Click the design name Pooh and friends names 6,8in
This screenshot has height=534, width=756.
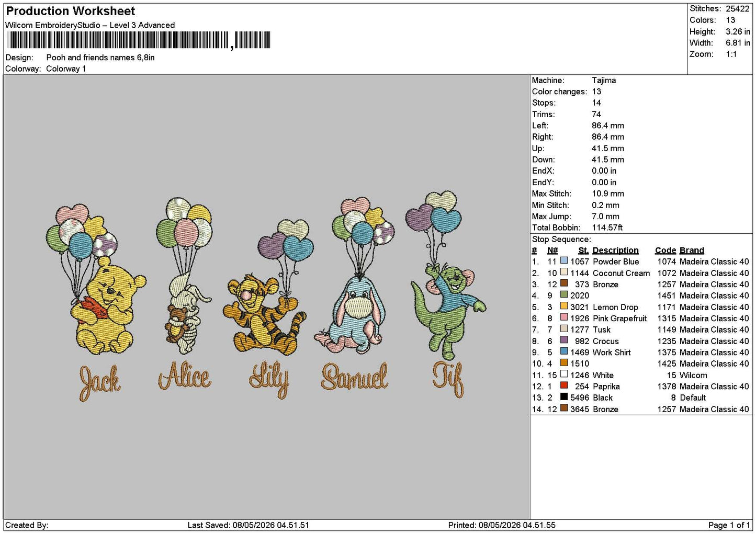pyautogui.click(x=100, y=58)
